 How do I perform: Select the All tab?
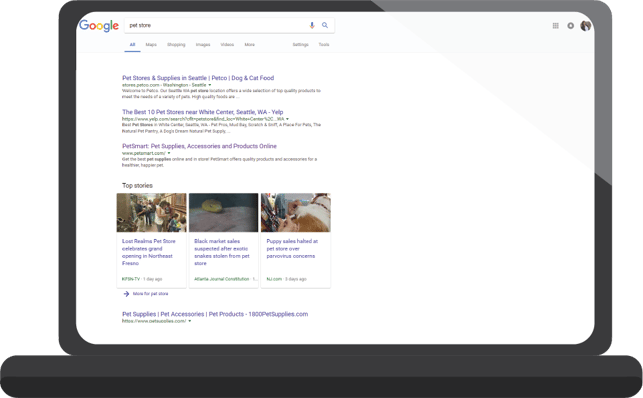coord(132,45)
